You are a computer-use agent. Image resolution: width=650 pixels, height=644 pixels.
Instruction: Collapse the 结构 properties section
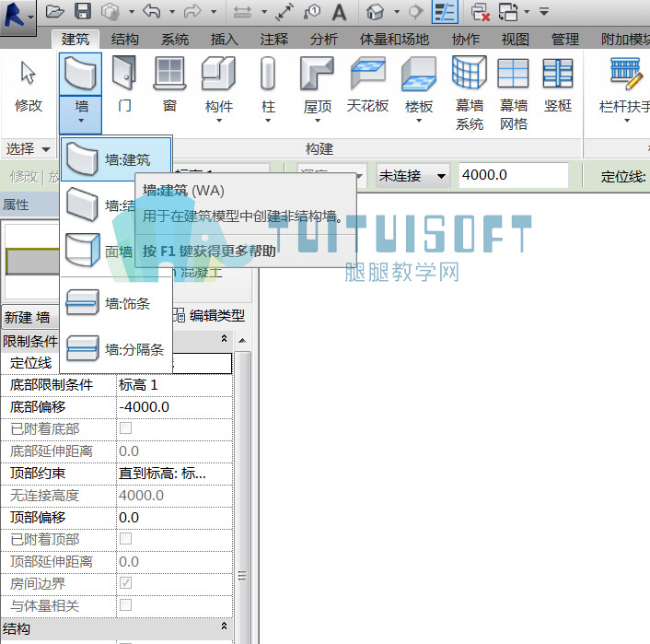[x=224, y=626]
